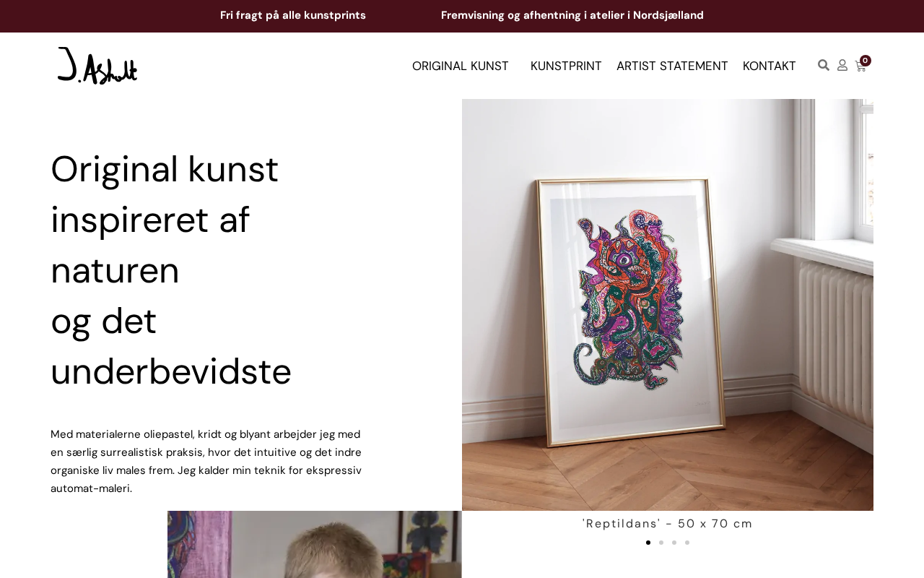This screenshot has width=924, height=578.
Task: Click the J. Asholt signature logo
Action: [x=97, y=66]
